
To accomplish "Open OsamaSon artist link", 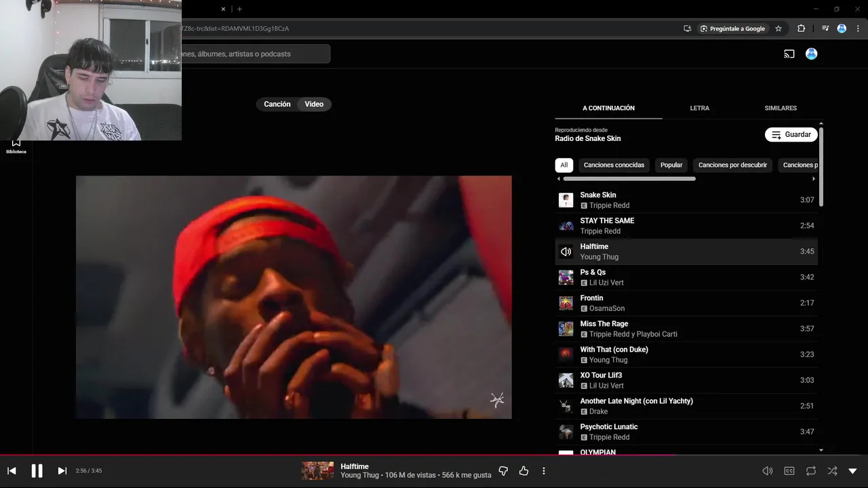I will tap(607, 308).
